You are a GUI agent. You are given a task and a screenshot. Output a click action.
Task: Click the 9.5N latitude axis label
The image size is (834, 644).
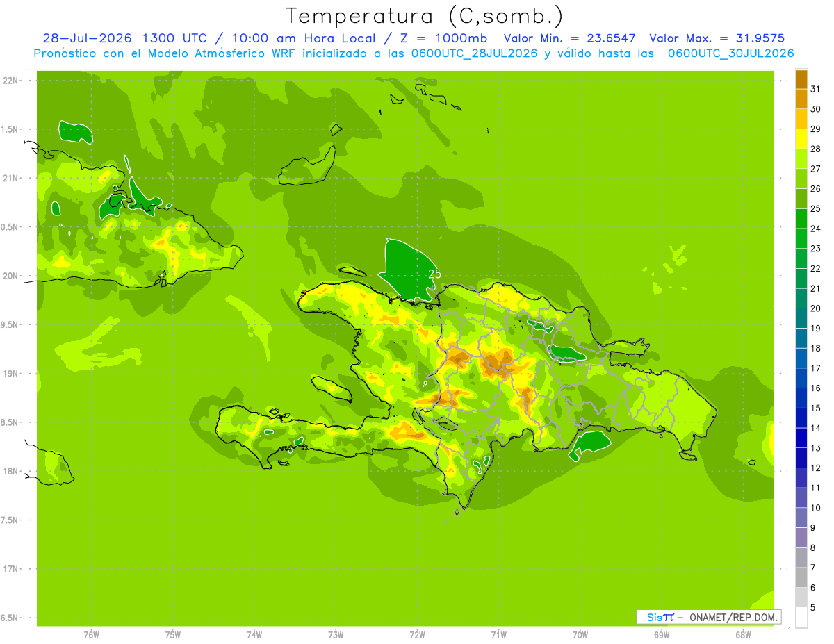[x=10, y=324]
